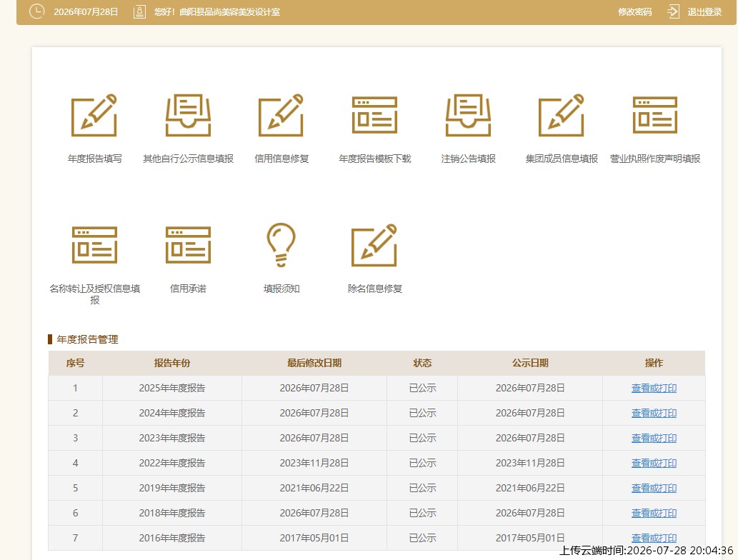
Task: View or print the 2022年年度报告
Action: (654, 463)
